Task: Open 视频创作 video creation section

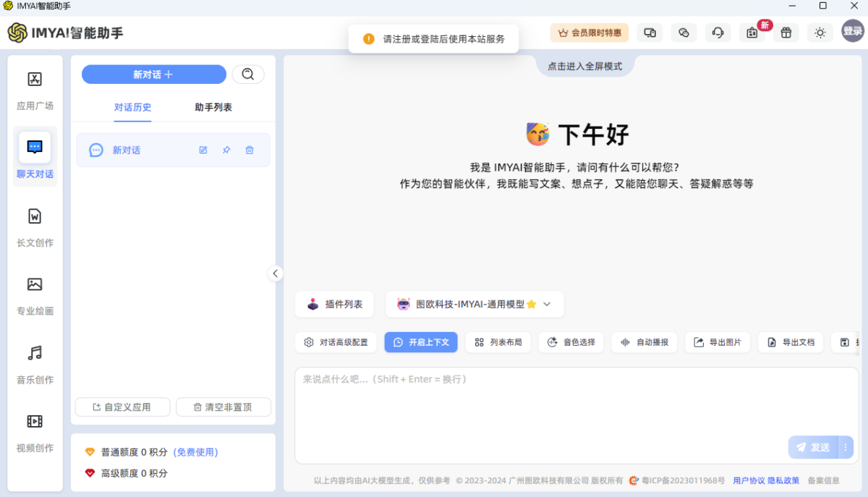Action: pos(35,433)
